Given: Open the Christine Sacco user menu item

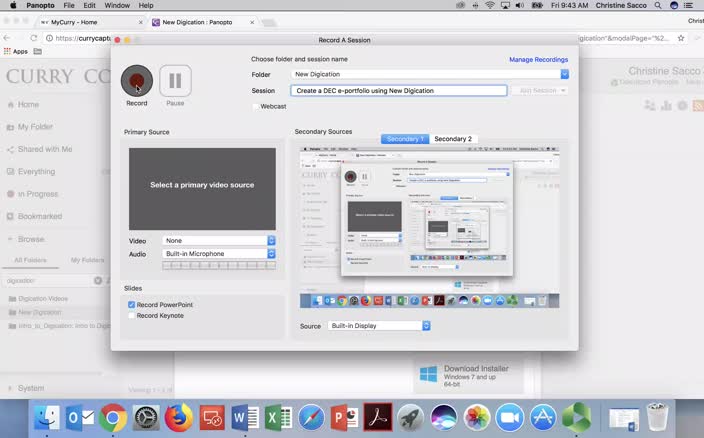Looking at the screenshot, I should (620, 5).
